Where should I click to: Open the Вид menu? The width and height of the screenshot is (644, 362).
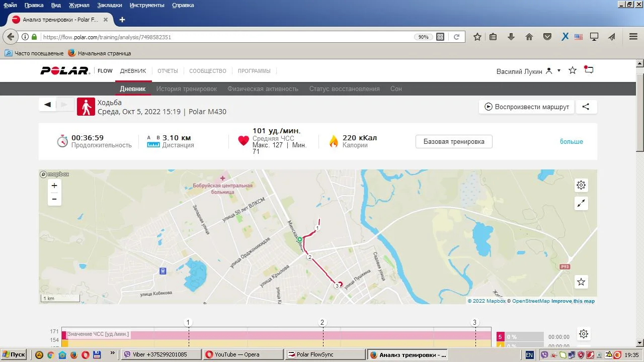tap(56, 5)
